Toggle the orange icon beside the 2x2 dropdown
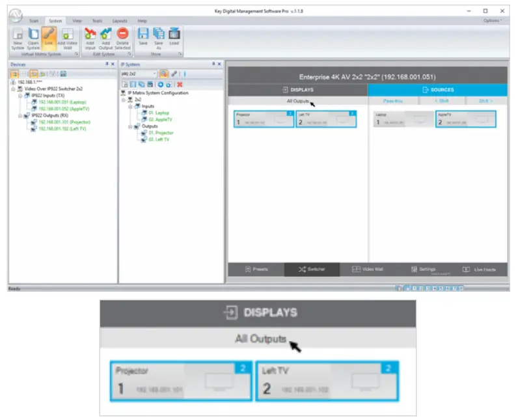Screen dimensions: 518x420 (164, 74)
